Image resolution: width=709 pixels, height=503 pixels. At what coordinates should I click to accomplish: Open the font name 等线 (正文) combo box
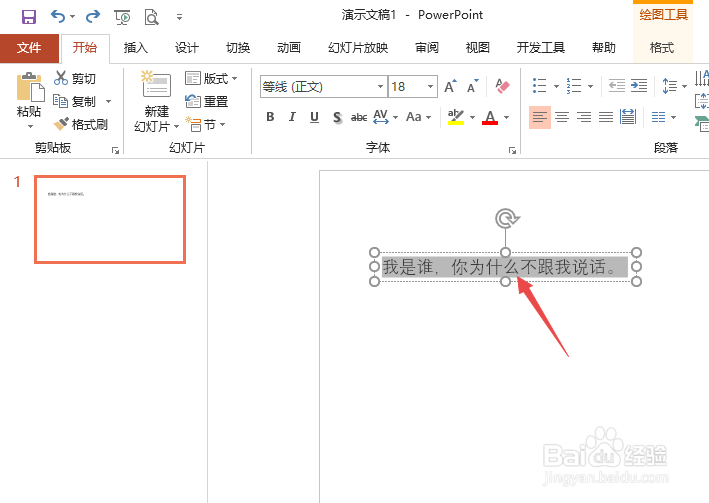324,86
